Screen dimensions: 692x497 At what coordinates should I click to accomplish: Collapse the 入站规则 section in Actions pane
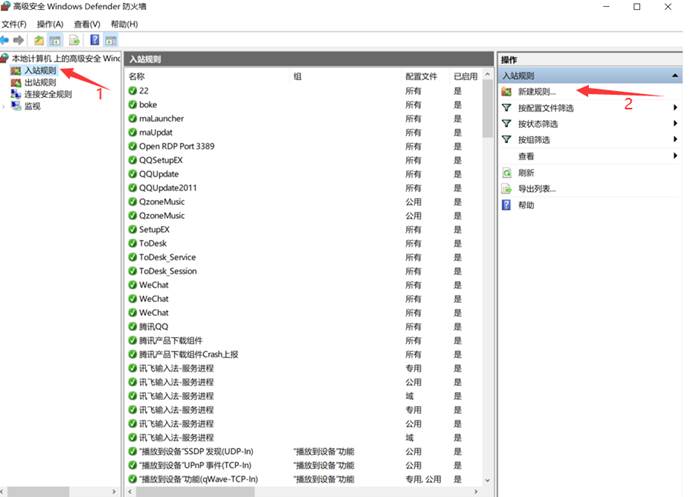coord(675,75)
